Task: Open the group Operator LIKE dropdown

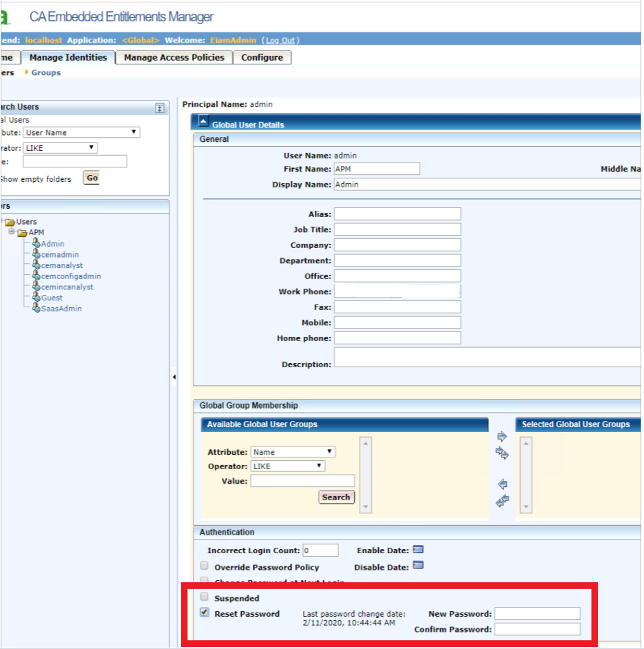Action: coord(287,466)
